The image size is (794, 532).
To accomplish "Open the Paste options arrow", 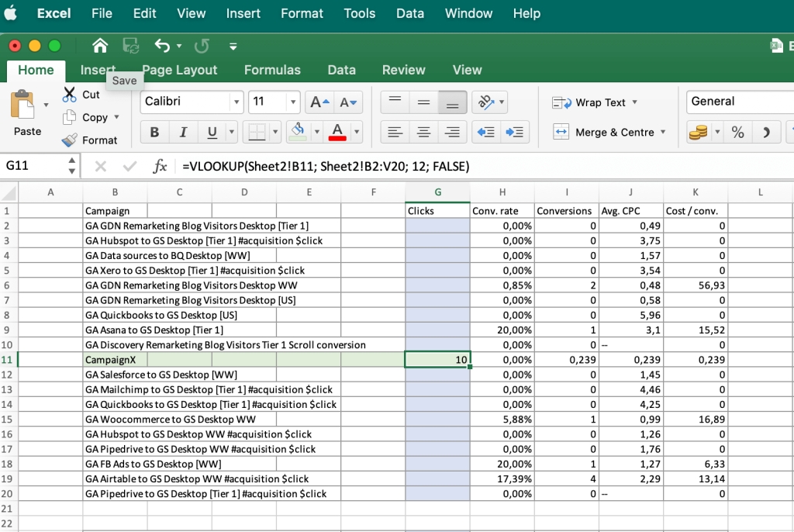I will [46, 105].
